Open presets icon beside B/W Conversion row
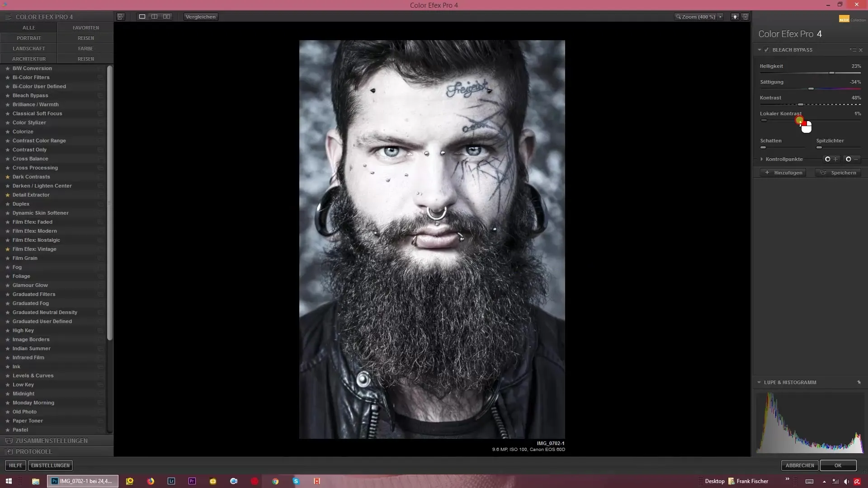Image resolution: width=868 pixels, height=488 pixels. pos(100,68)
